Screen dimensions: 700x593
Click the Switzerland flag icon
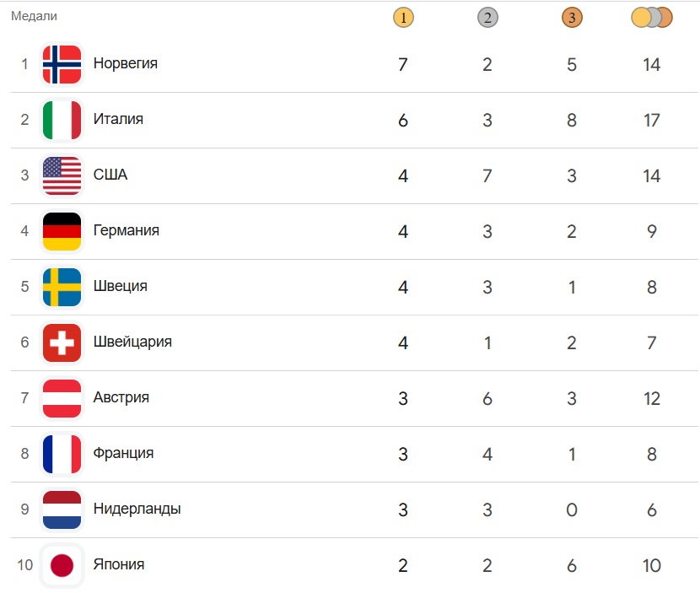point(62,342)
